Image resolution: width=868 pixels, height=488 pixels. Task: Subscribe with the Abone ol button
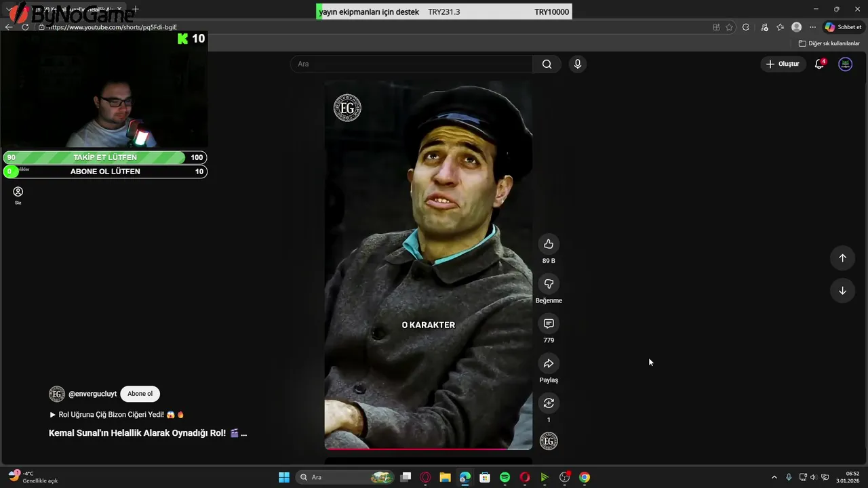tap(140, 394)
